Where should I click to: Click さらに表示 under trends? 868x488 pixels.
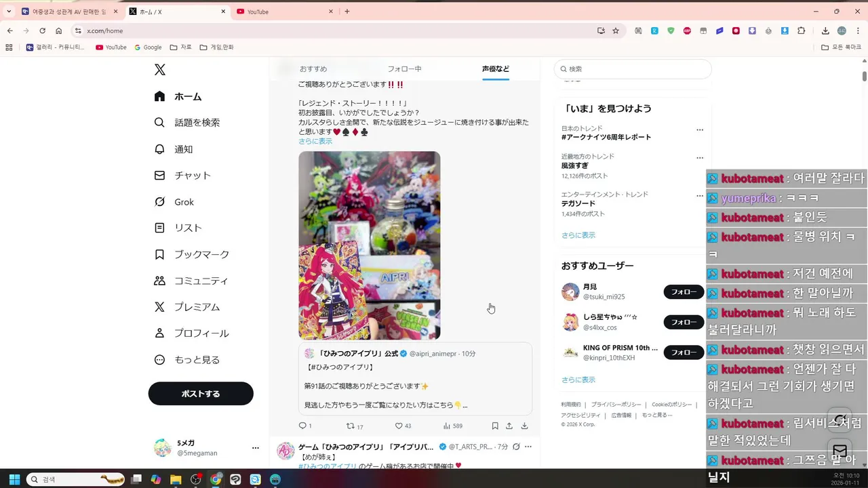pyautogui.click(x=578, y=235)
